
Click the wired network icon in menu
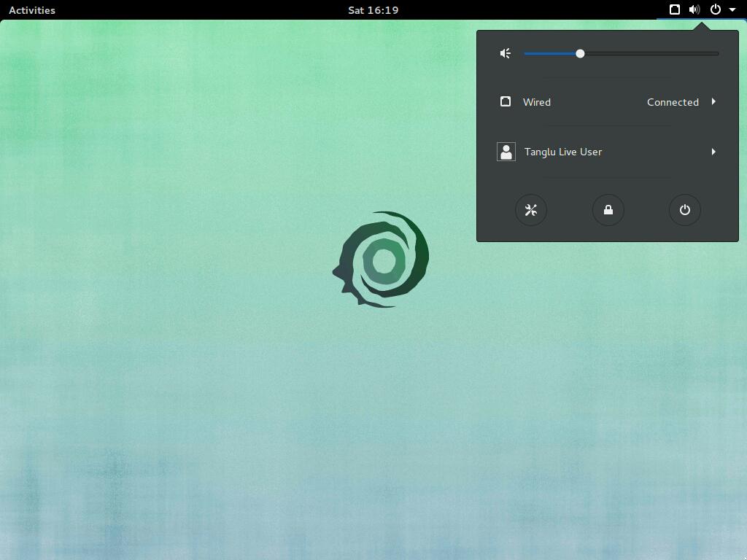pos(506,101)
